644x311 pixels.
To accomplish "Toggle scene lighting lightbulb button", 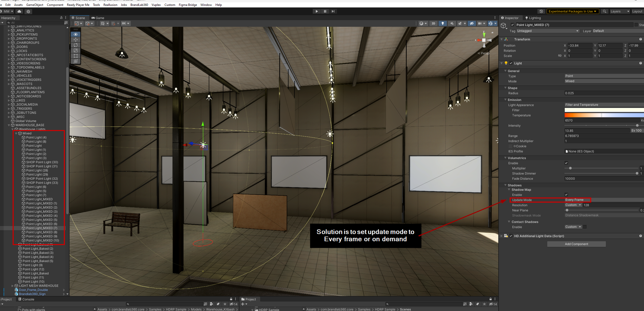I will click(x=443, y=23).
